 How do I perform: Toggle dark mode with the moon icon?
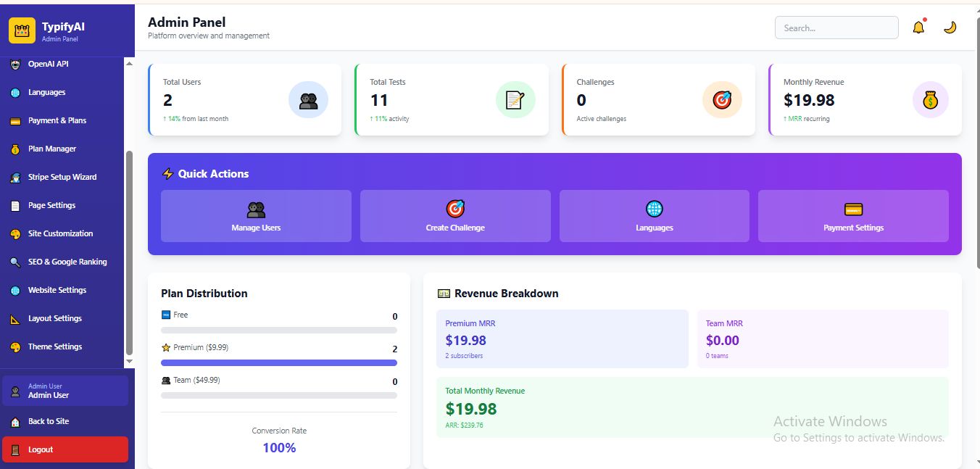[950, 28]
